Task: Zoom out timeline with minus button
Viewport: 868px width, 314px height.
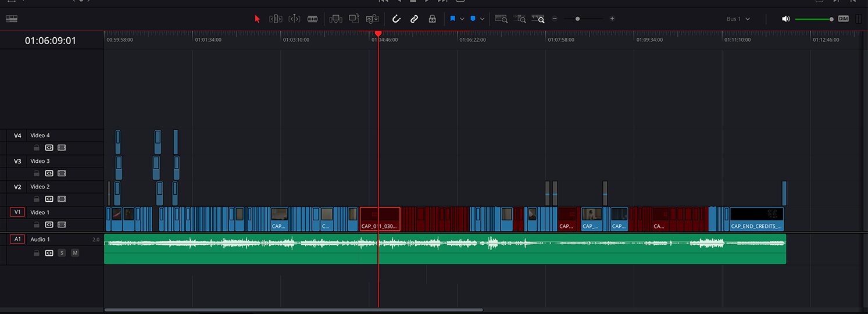Action: pyautogui.click(x=555, y=19)
